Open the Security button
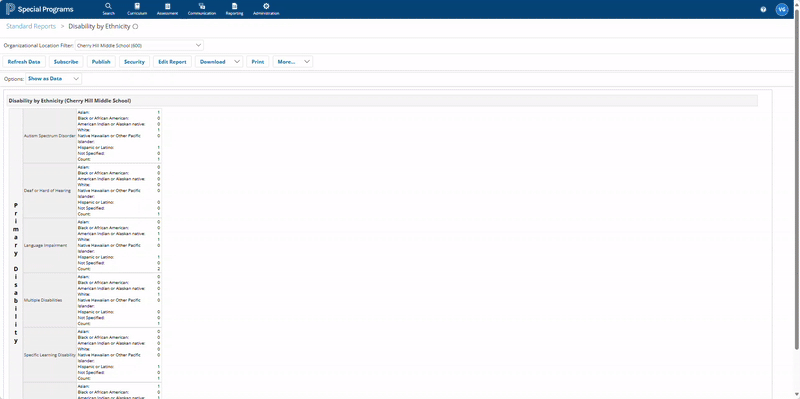Screen dimensions: 800x399 pyautogui.click(x=135, y=62)
